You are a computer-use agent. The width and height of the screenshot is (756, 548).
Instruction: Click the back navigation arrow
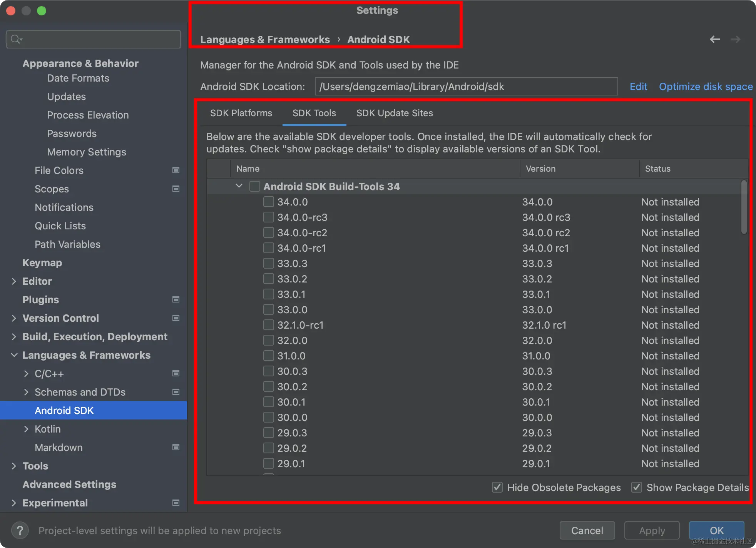point(715,39)
